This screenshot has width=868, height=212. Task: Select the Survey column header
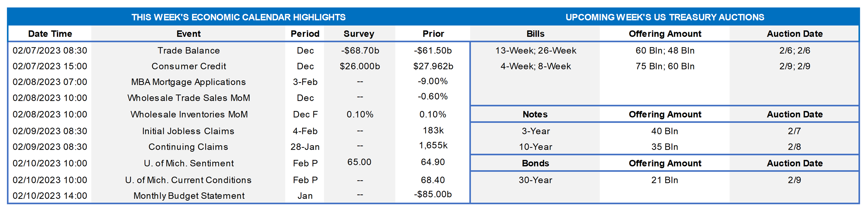(359, 34)
